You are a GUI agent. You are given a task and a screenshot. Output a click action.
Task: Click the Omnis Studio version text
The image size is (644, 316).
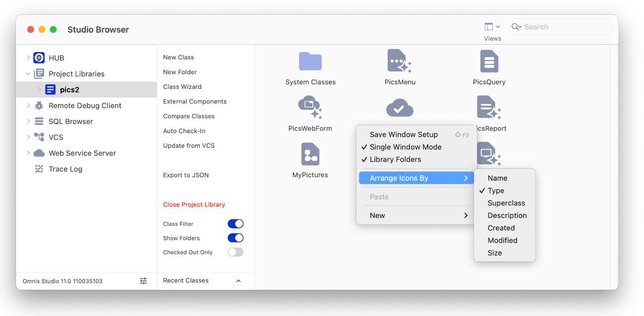[x=62, y=281]
